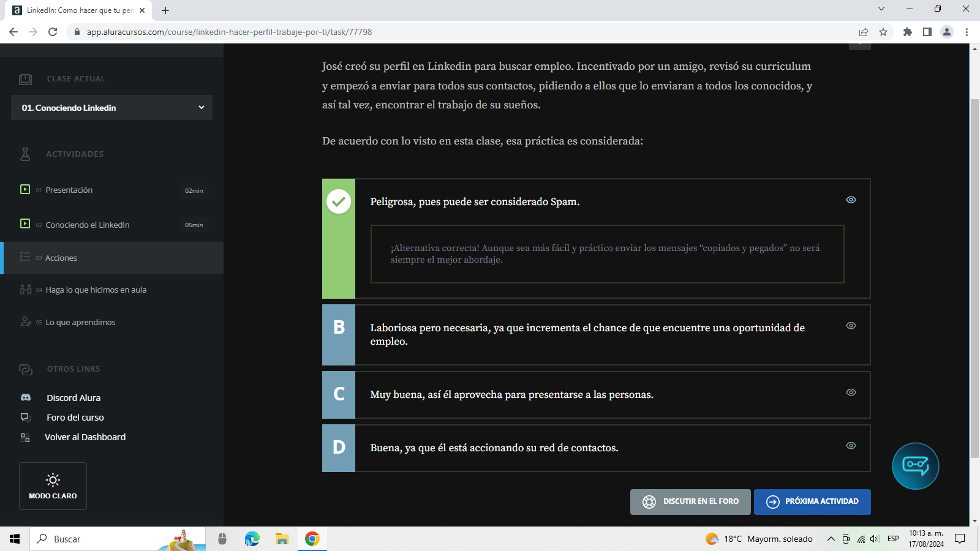Click the taskbar Buscar search box
Viewport: 980px width, 551px height.
(x=118, y=539)
